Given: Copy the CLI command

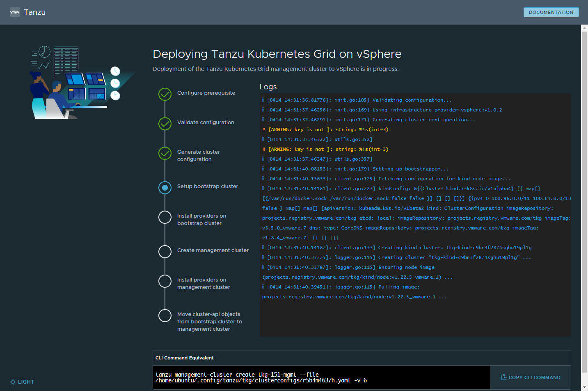Looking at the screenshot, I should tap(531, 377).
